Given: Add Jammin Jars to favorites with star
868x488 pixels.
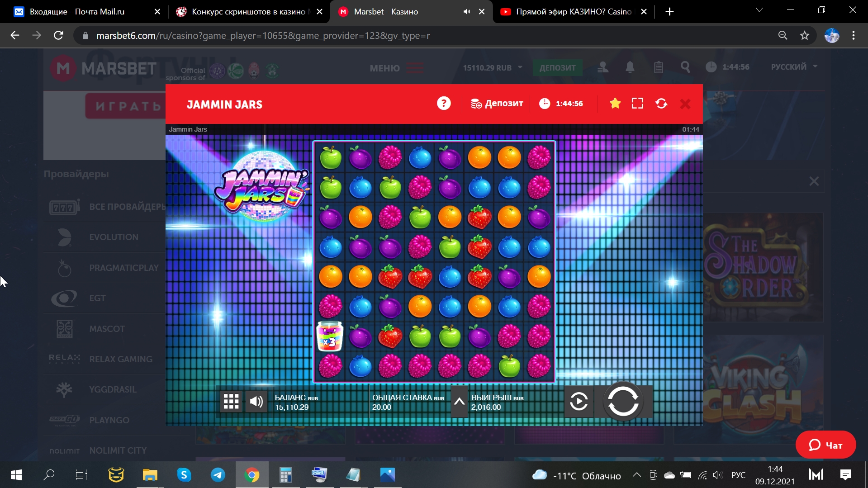Looking at the screenshot, I should pos(615,104).
